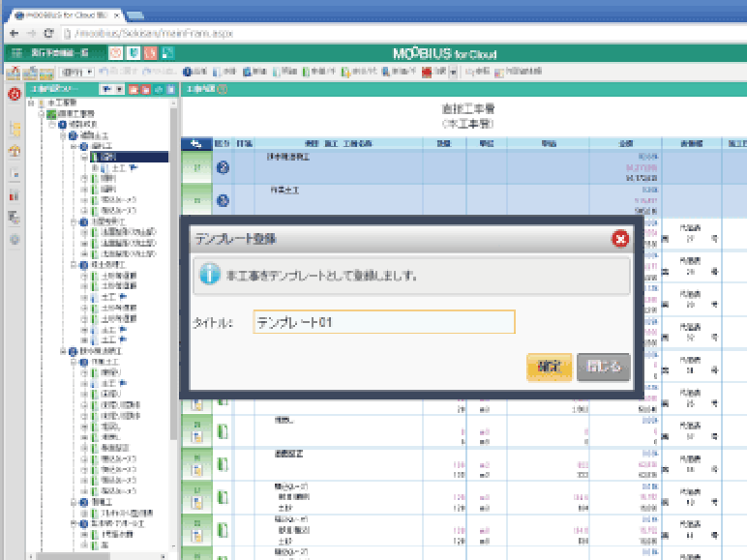This screenshot has width=747, height=560.
Task: Focus the タイトル input field containing テンプレート01
Action: click(x=384, y=322)
